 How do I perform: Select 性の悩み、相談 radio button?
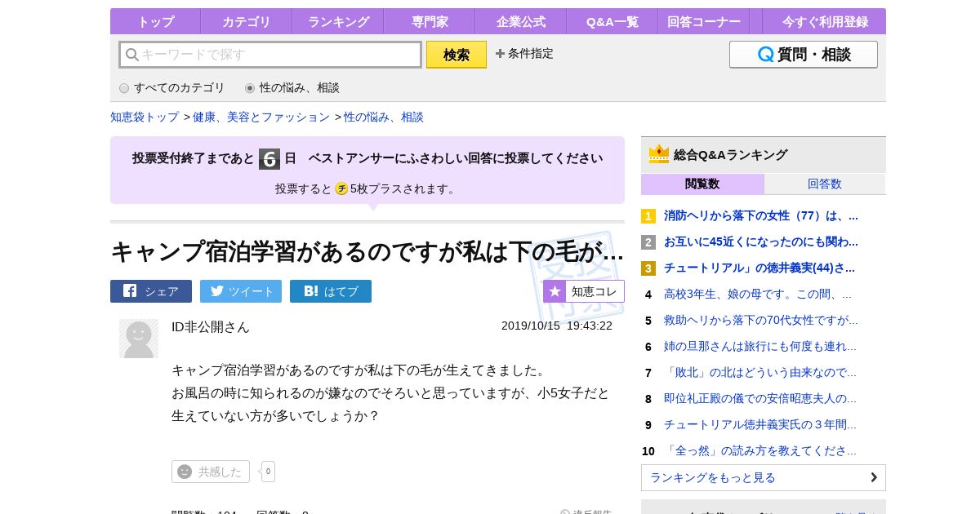[250, 88]
